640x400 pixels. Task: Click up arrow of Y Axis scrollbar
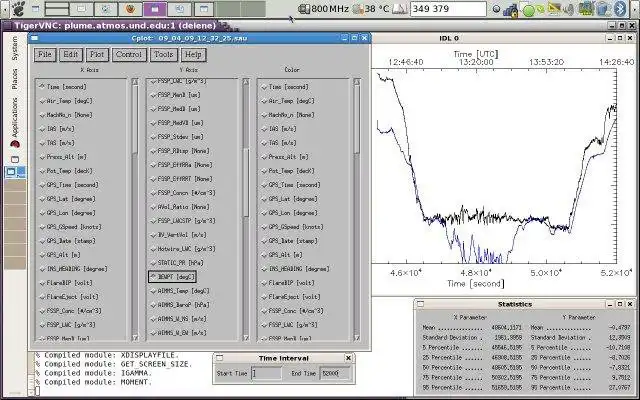246,82
